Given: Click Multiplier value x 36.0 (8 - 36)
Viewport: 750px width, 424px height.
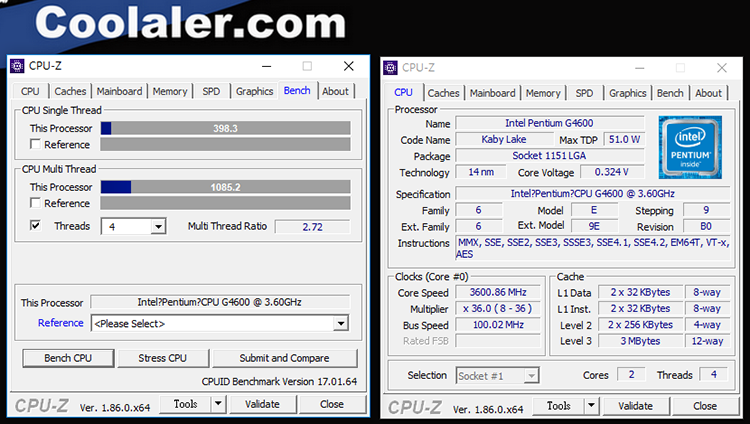Looking at the screenshot, I should (x=498, y=308).
